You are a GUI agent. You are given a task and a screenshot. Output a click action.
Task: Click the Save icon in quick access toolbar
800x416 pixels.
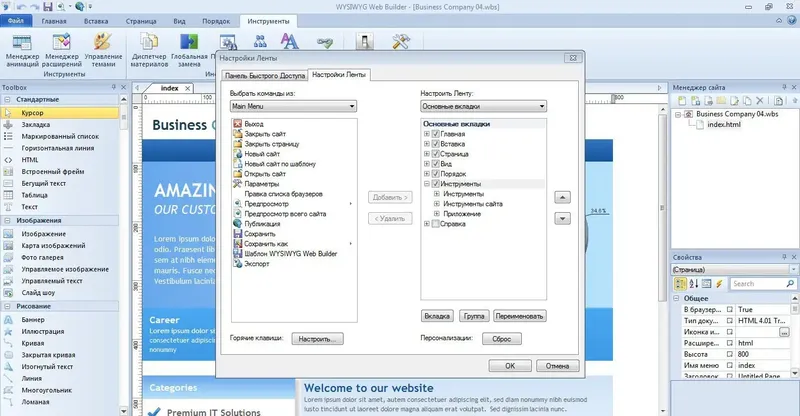point(47,7)
